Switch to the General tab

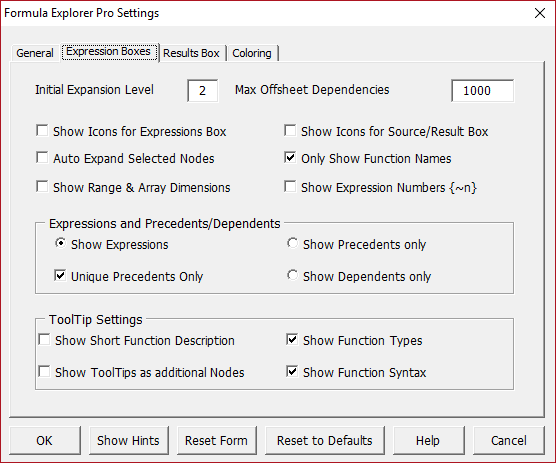tap(35, 53)
